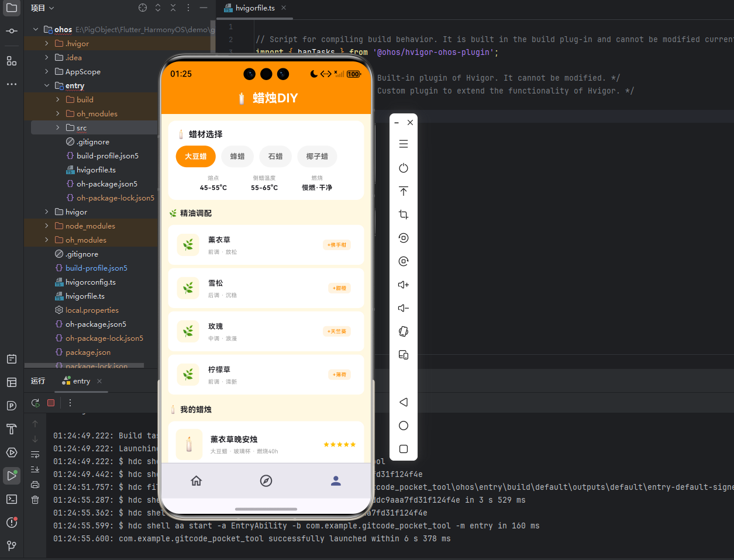Select 石蜡 wax option
Image resolution: width=734 pixels, height=560 pixels.
(x=275, y=157)
